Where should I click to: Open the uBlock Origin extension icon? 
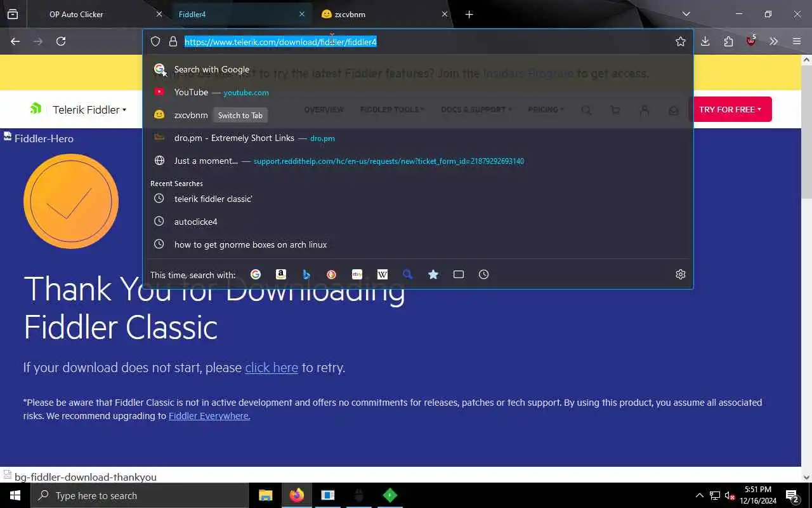click(x=751, y=41)
